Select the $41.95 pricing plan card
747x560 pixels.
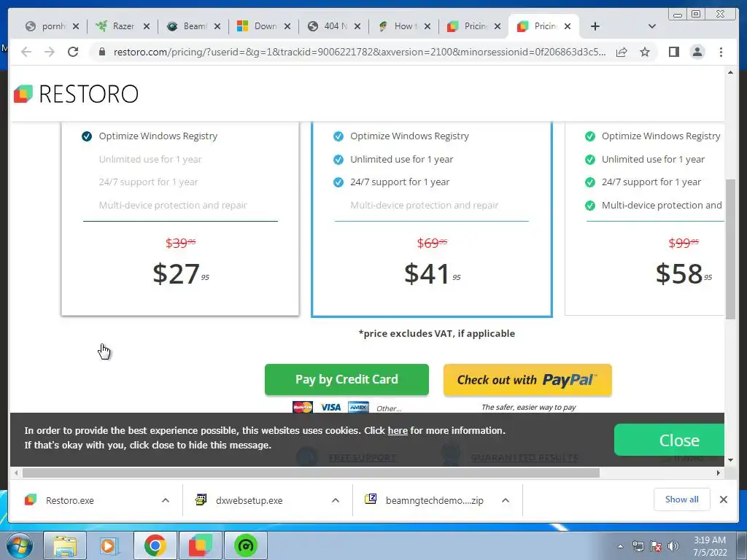[x=432, y=219]
